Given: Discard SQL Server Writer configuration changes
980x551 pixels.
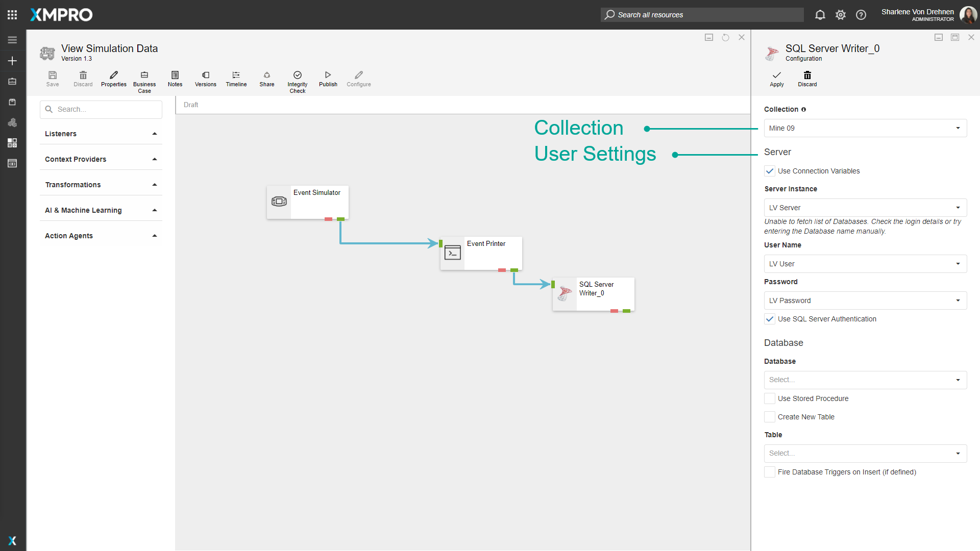Looking at the screenshot, I should pyautogui.click(x=807, y=79).
